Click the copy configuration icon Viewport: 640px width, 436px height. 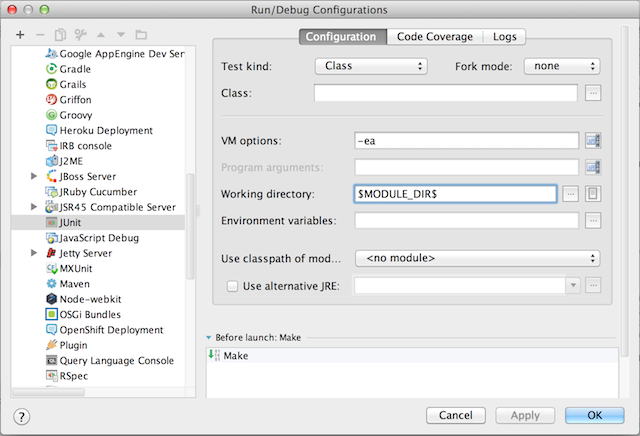[60, 35]
